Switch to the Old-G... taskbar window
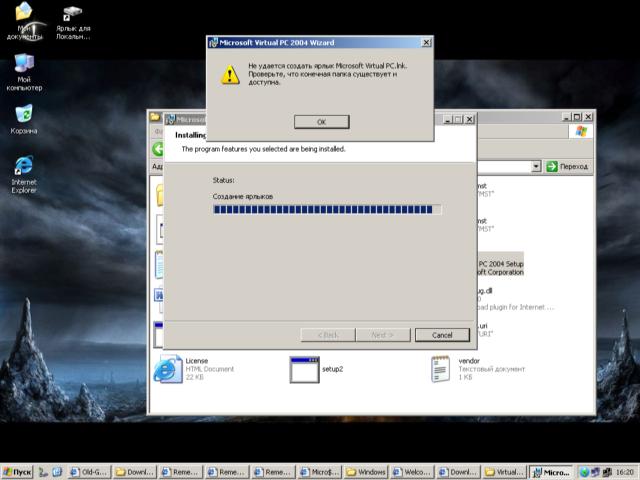The height and width of the screenshot is (480, 640). pyautogui.click(x=89, y=472)
